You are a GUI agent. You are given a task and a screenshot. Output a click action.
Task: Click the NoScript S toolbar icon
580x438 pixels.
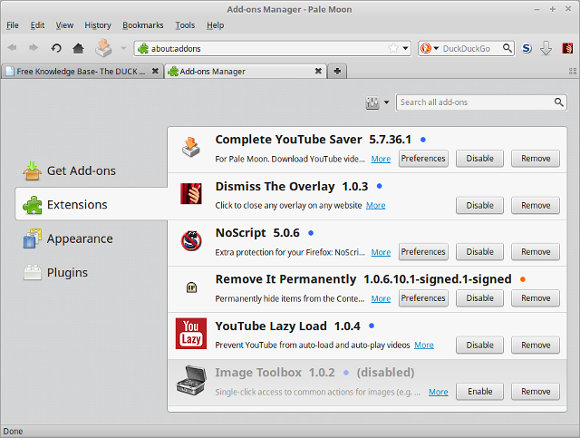[x=527, y=48]
